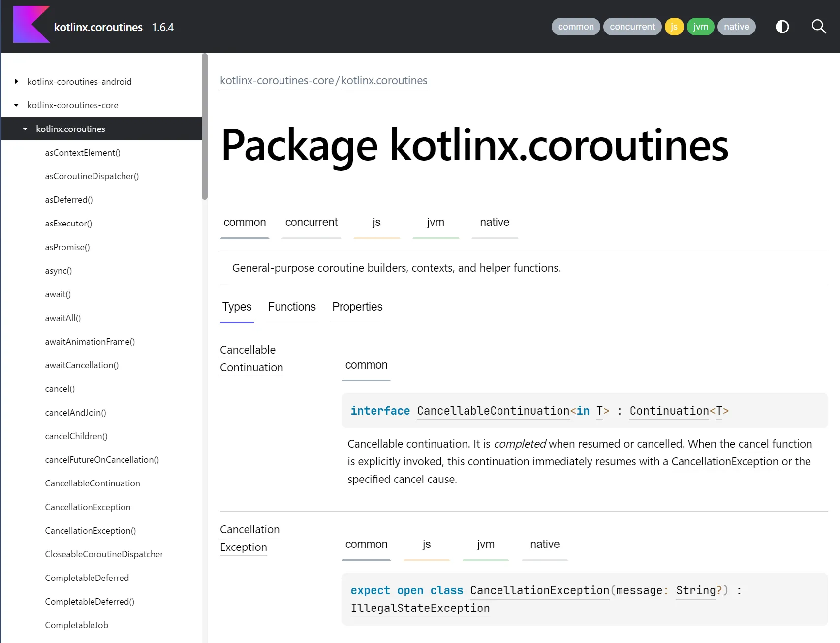
Task: Toggle the concurrent platform filter pill
Action: tap(632, 27)
